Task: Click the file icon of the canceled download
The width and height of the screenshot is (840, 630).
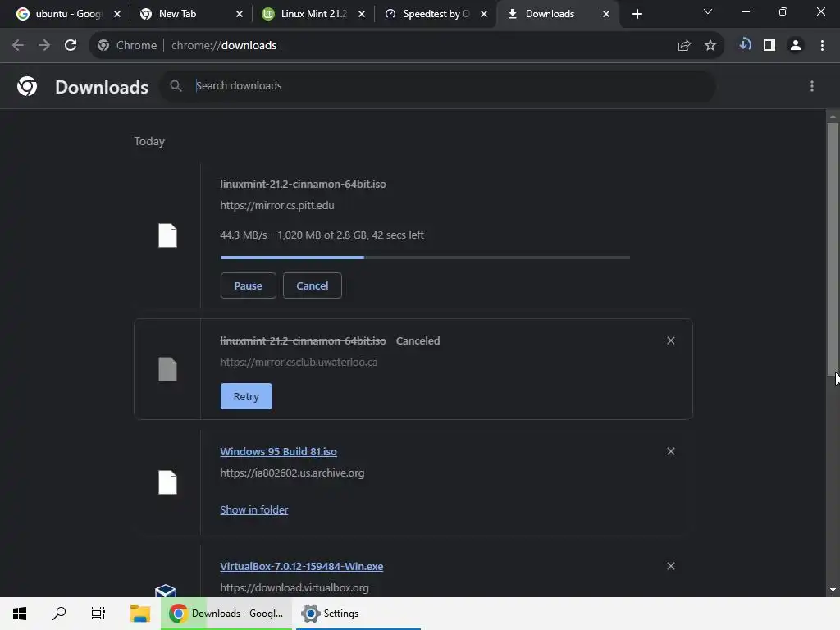Action: (x=167, y=369)
